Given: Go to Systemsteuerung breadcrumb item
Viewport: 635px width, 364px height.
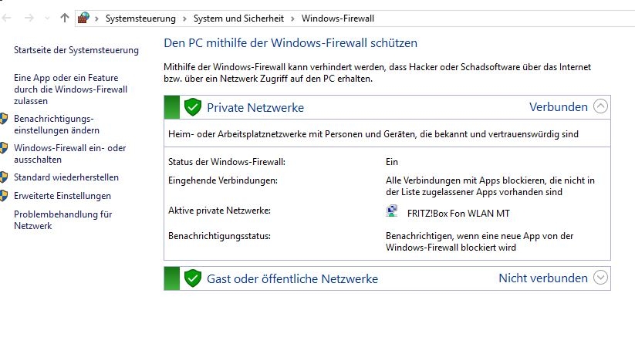Looking at the screenshot, I should [x=140, y=18].
